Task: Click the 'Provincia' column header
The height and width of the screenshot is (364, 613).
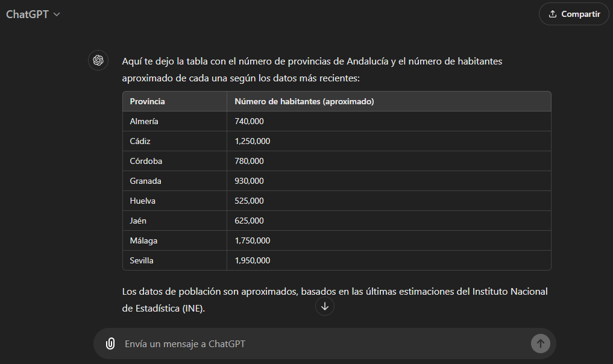Action: 147,101
